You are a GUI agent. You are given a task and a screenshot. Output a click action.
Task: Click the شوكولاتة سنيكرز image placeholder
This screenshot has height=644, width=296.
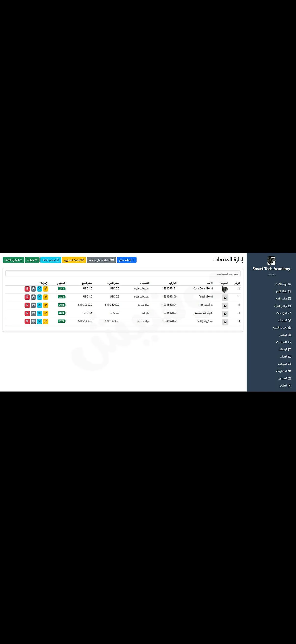click(225, 314)
